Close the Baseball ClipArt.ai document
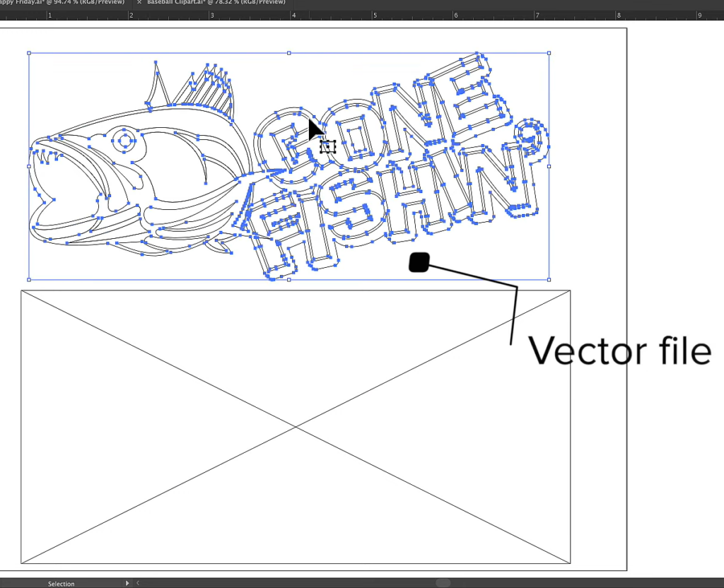Image resolution: width=724 pixels, height=588 pixels. (x=139, y=3)
